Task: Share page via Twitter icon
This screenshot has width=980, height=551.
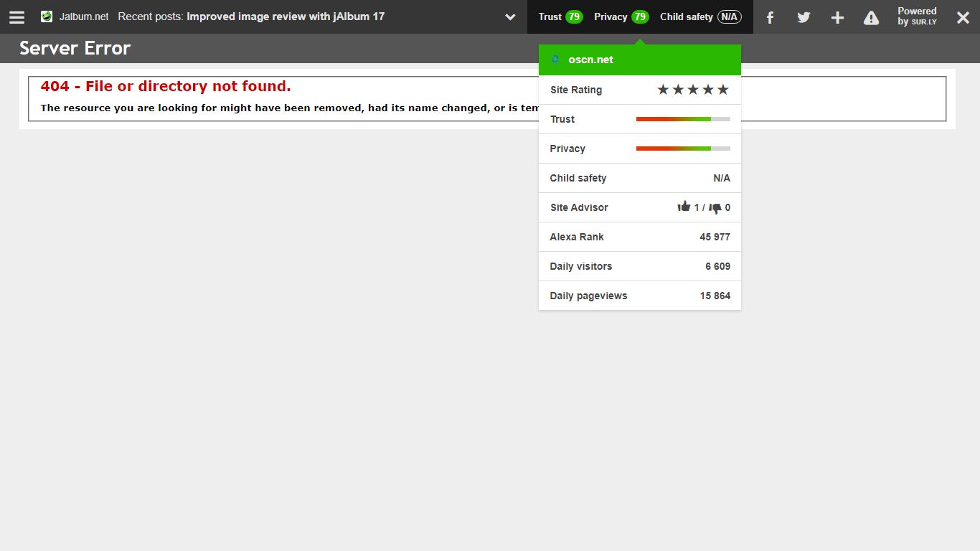Action: coord(804,17)
